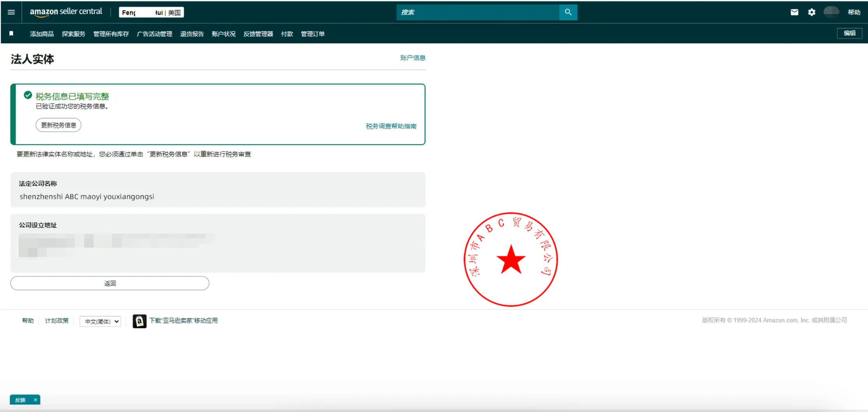Viewport: 868px width, 412px height.
Task: Follow the 账户信息 link
Action: (413, 58)
